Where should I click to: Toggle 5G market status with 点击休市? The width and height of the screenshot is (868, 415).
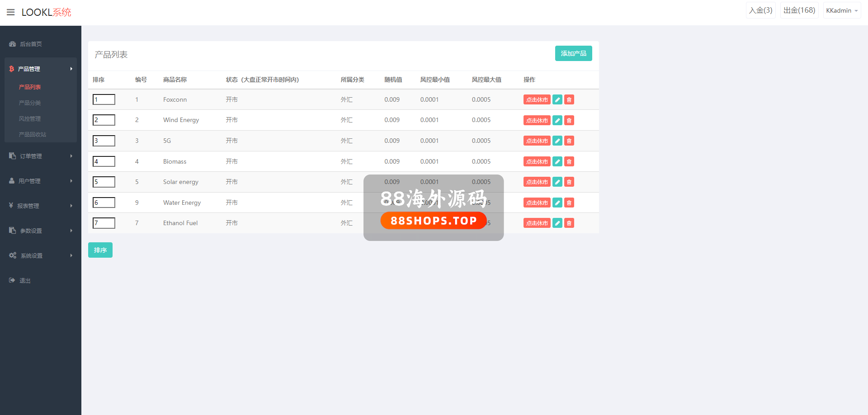pyautogui.click(x=537, y=141)
